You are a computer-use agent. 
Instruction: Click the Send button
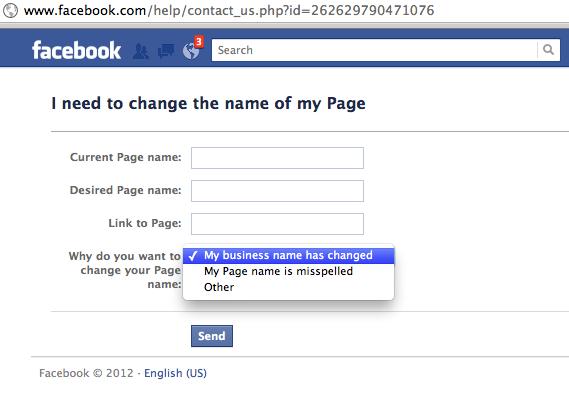pyautogui.click(x=212, y=336)
